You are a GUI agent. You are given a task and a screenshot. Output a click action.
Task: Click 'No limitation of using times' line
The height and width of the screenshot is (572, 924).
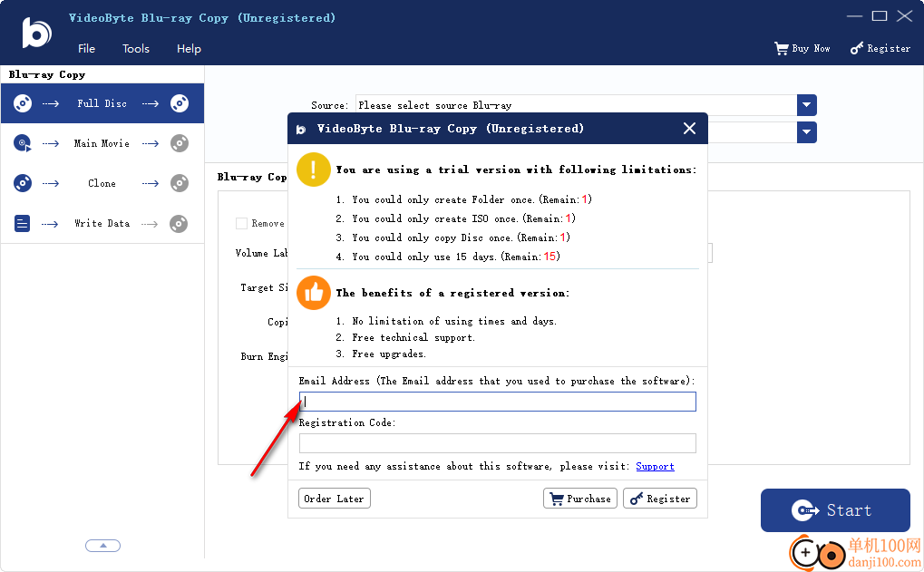pos(446,321)
